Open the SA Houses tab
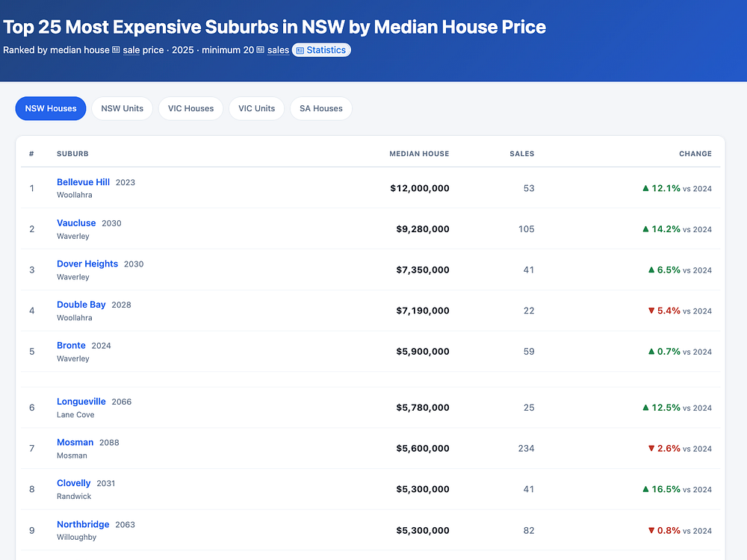Image resolution: width=747 pixels, height=560 pixels. [x=321, y=108]
